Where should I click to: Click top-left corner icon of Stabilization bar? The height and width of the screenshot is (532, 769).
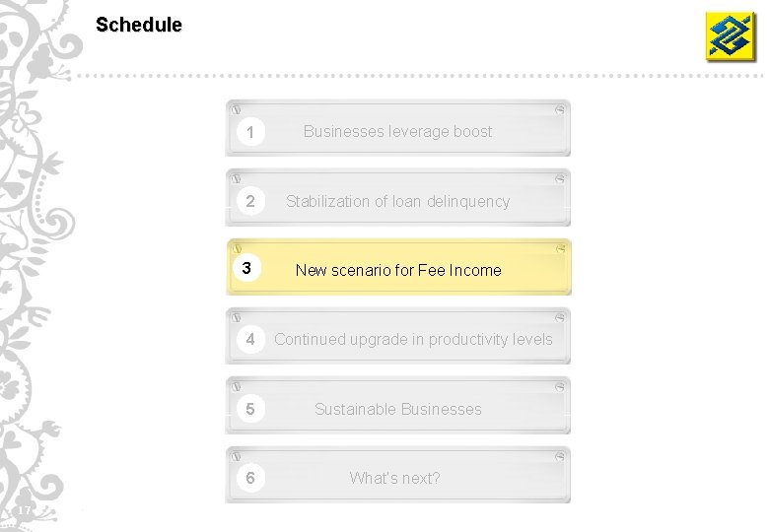coord(237,178)
